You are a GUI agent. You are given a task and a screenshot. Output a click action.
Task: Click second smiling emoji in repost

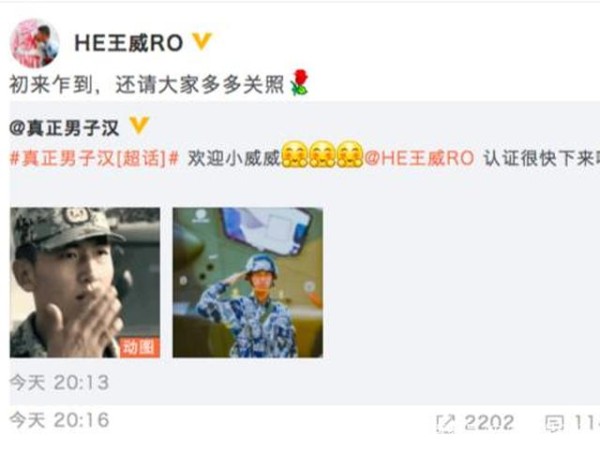pos(322,154)
